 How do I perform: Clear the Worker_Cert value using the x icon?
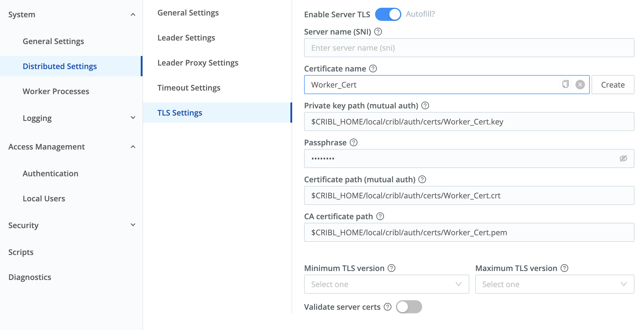[x=579, y=85]
